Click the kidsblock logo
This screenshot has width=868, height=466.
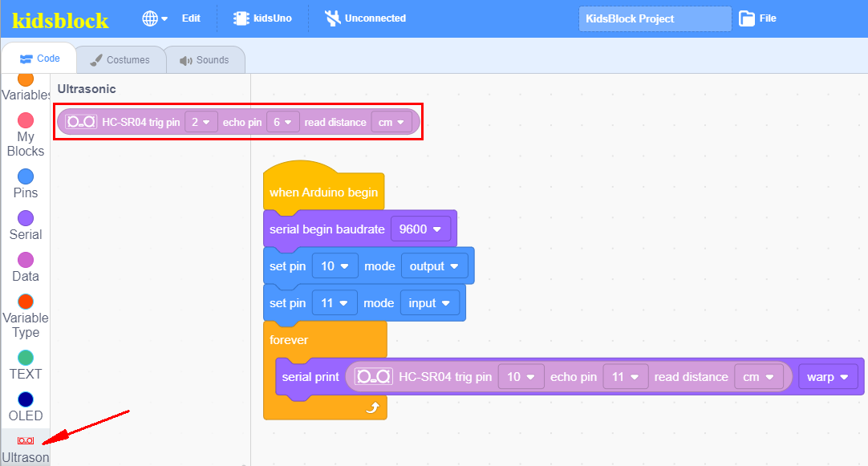(60, 21)
